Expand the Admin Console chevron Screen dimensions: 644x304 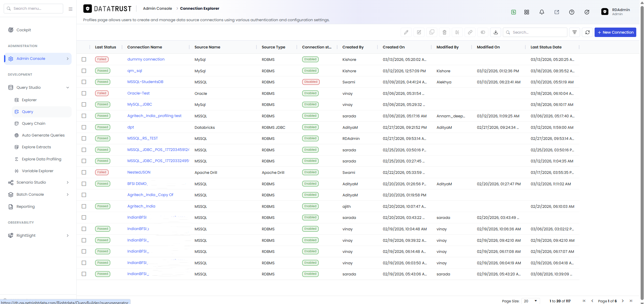point(68,59)
